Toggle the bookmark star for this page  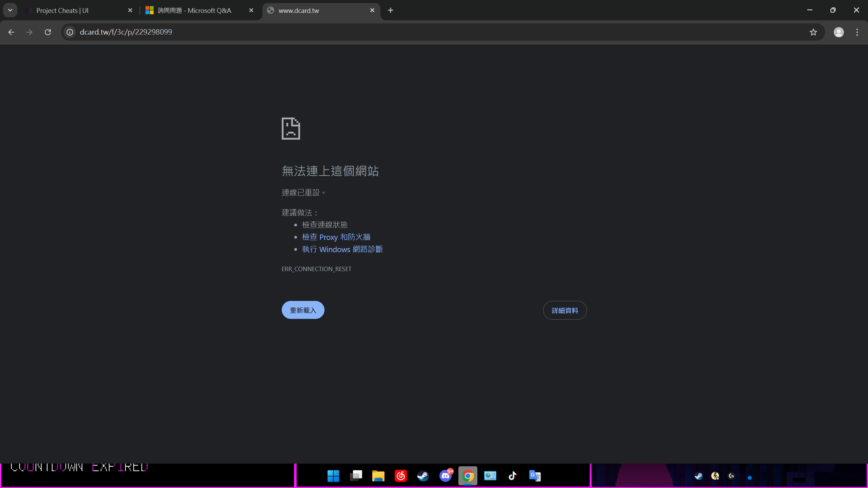tap(813, 32)
